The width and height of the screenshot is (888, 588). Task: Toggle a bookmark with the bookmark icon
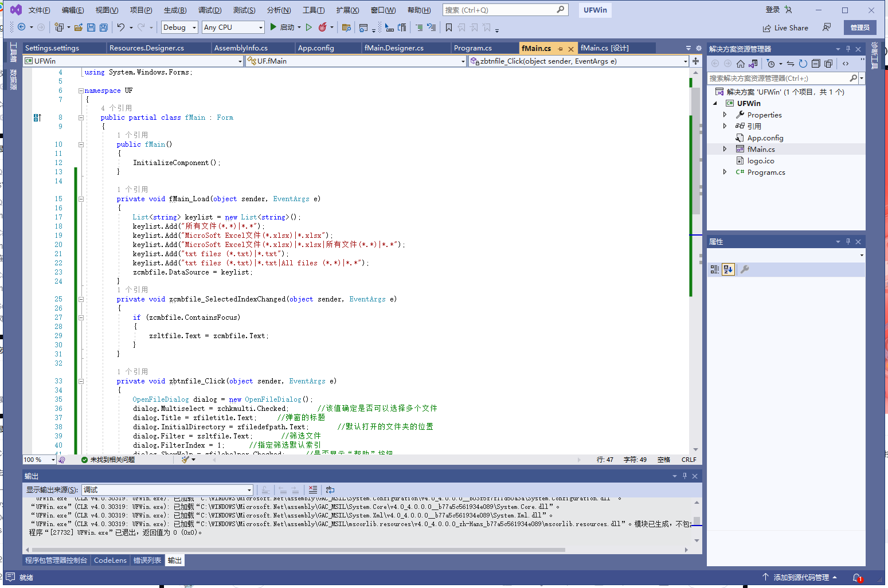449,27
